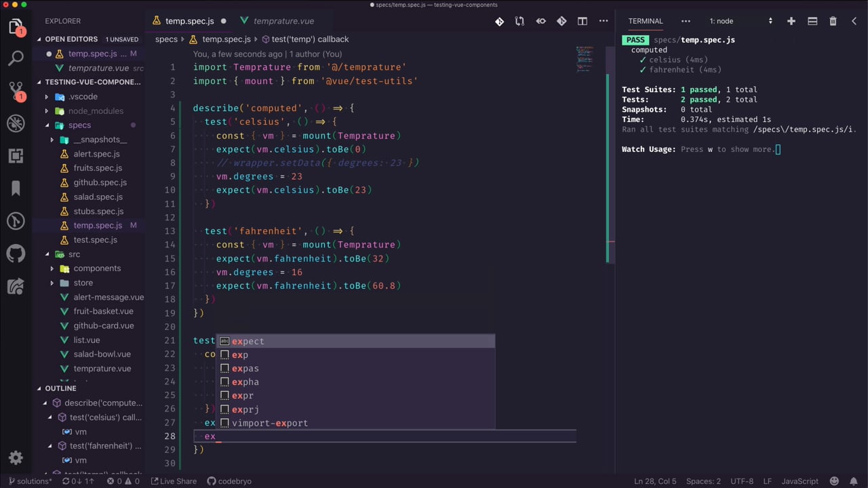Open the Debug view with bug icon
The image size is (868, 488).
click(x=16, y=123)
